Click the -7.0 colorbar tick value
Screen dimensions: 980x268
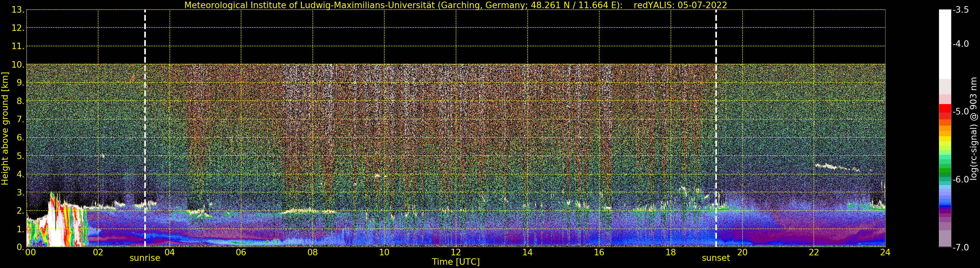pos(960,248)
